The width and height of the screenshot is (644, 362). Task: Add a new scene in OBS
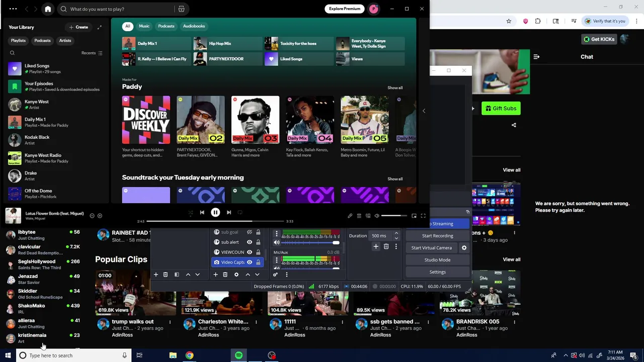click(155, 275)
